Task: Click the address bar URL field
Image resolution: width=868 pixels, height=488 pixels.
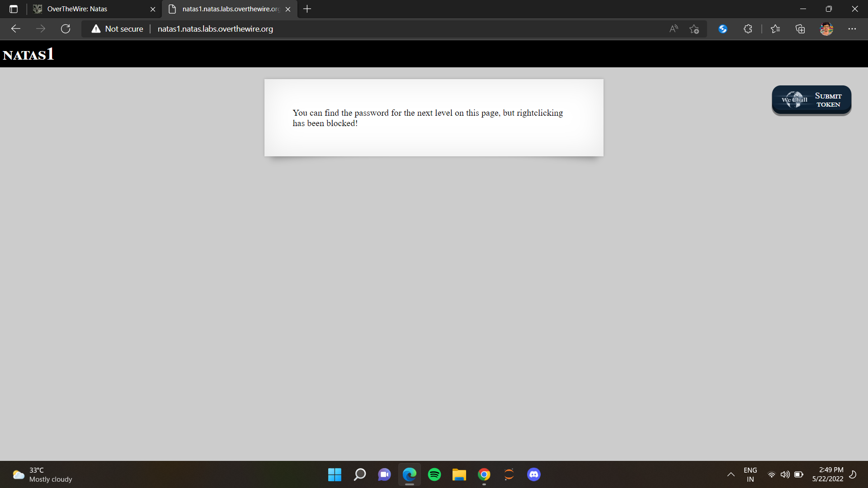Action: click(x=362, y=29)
